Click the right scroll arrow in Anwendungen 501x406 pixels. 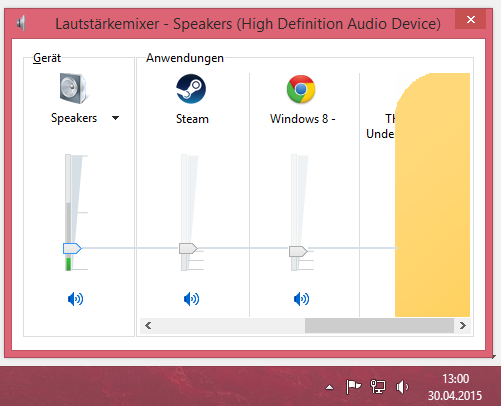click(x=463, y=325)
